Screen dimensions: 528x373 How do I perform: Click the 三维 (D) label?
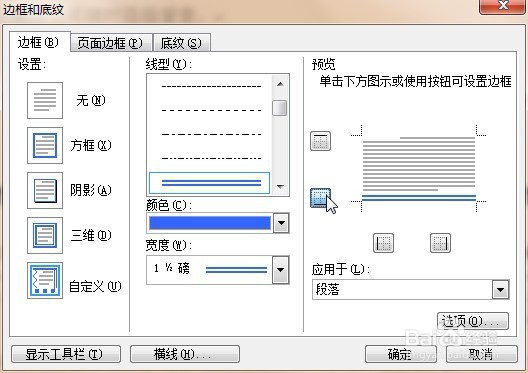91,235
